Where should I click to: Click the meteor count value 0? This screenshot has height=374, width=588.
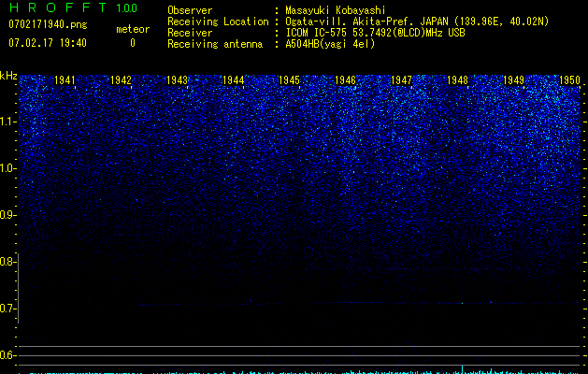click(x=133, y=43)
